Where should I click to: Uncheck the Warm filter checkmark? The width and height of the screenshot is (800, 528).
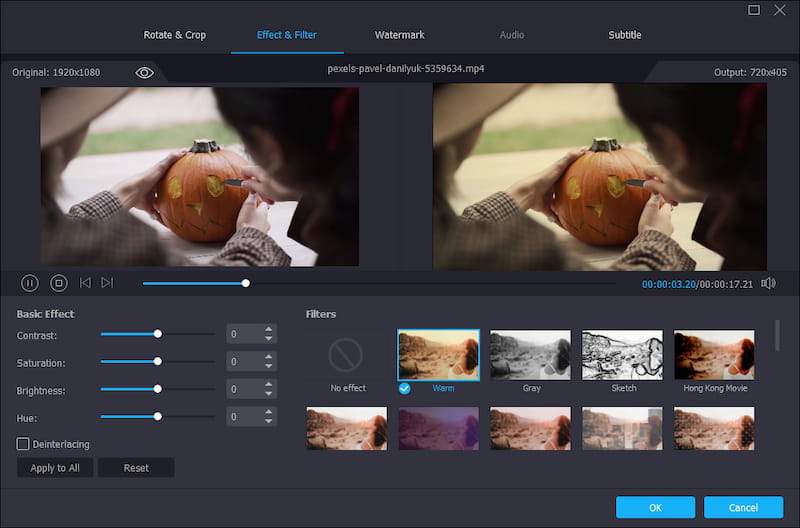[x=405, y=388]
